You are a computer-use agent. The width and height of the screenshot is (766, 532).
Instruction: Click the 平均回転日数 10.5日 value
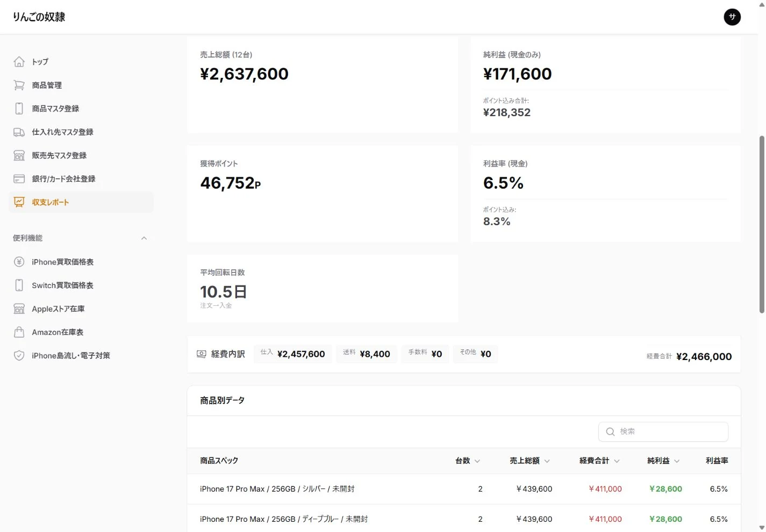coord(224,292)
